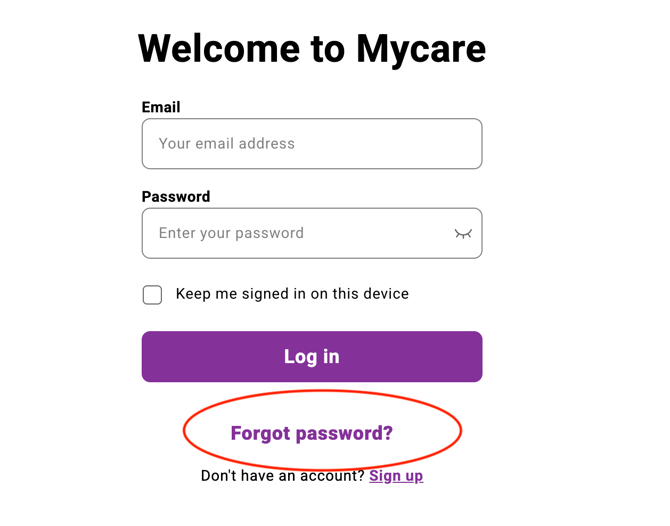Enable staying signed in on this device
This screenshot has height=526, width=670.
click(x=152, y=294)
